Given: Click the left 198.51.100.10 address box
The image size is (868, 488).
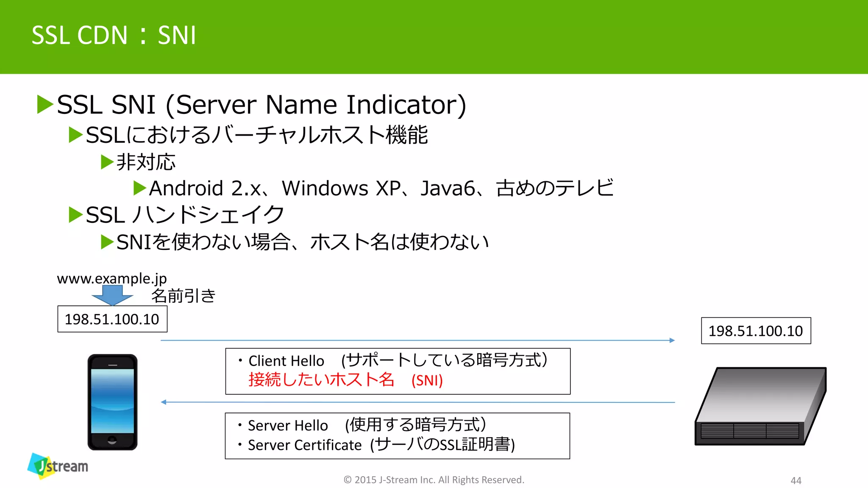Looking at the screenshot, I should [112, 319].
